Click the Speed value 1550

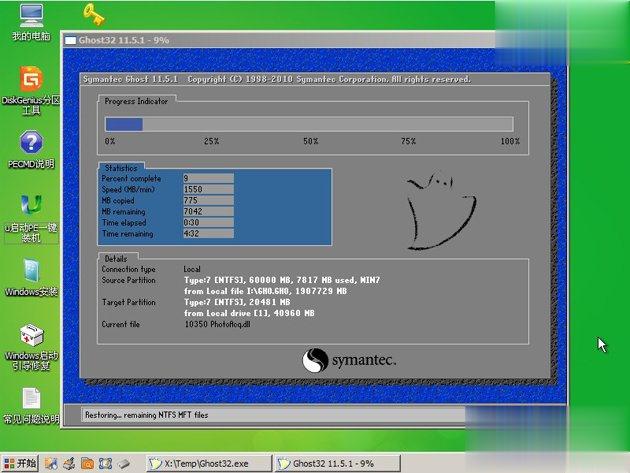click(208, 189)
